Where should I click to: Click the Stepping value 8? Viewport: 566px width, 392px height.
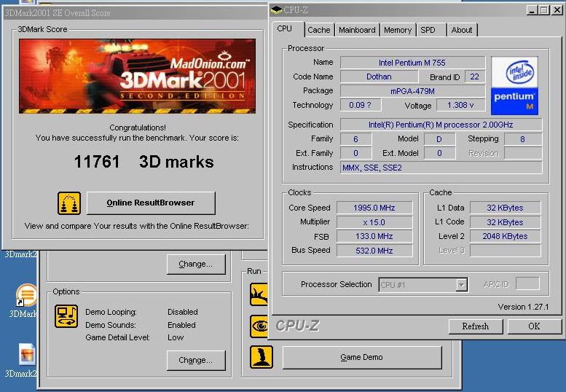pos(523,139)
